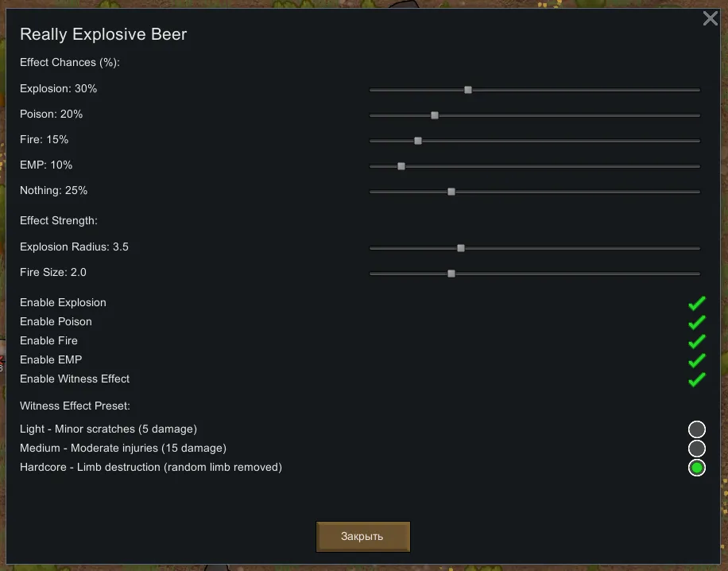This screenshot has width=728, height=571.
Task: Choose the Medium moderate injuries preset
Action: [697, 449]
